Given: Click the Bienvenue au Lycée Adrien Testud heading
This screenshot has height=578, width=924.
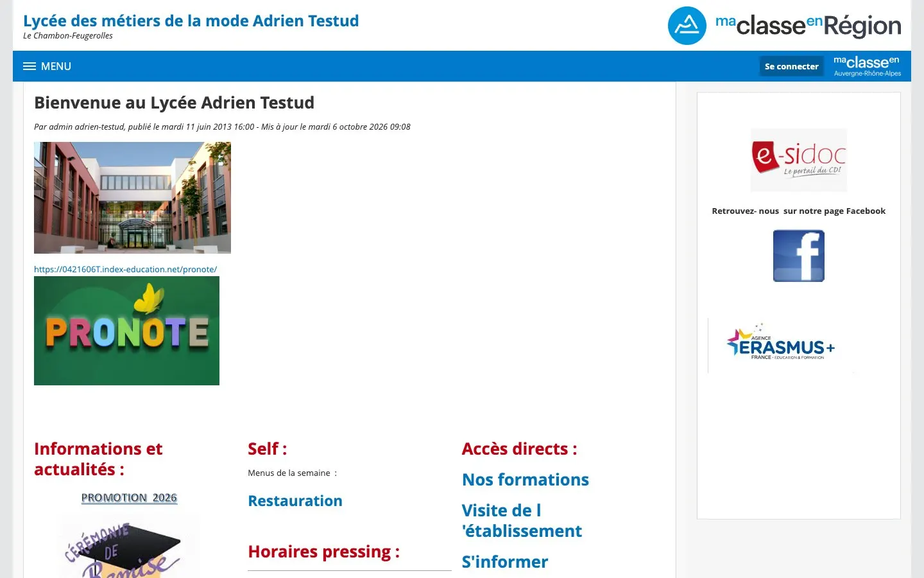Looking at the screenshot, I should pyautogui.click(x=174, y=103).
